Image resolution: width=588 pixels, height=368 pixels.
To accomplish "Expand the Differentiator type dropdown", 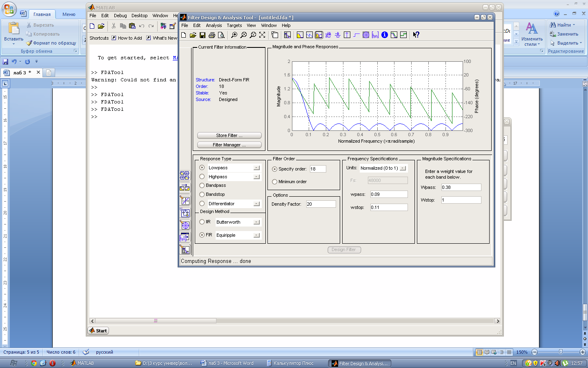I will point(256,204).
